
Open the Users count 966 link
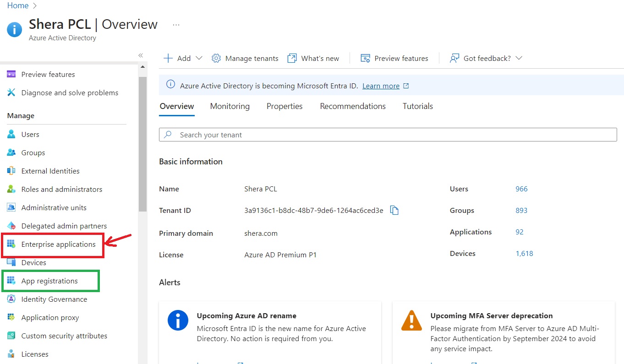point(521,189)
